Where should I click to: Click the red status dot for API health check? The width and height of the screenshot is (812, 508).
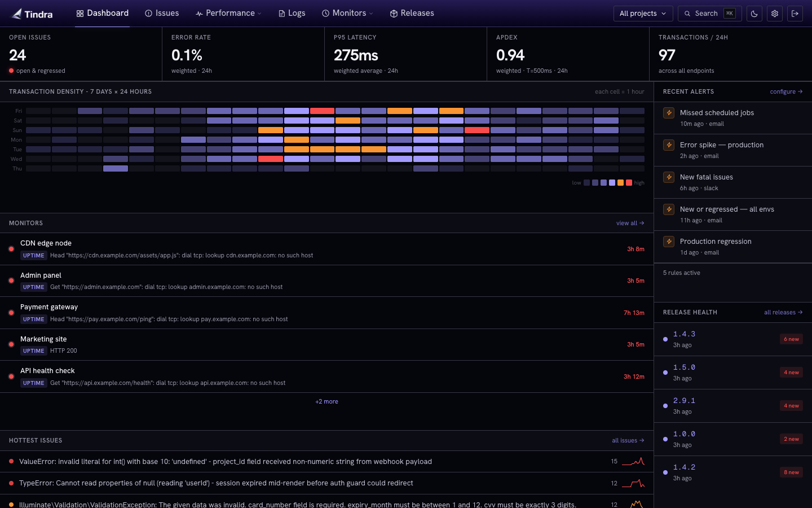pos(11,376)
